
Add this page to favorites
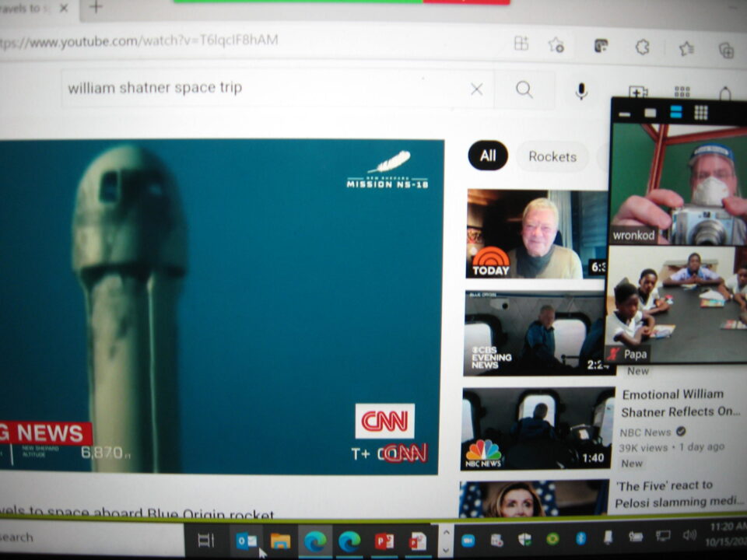556,44
